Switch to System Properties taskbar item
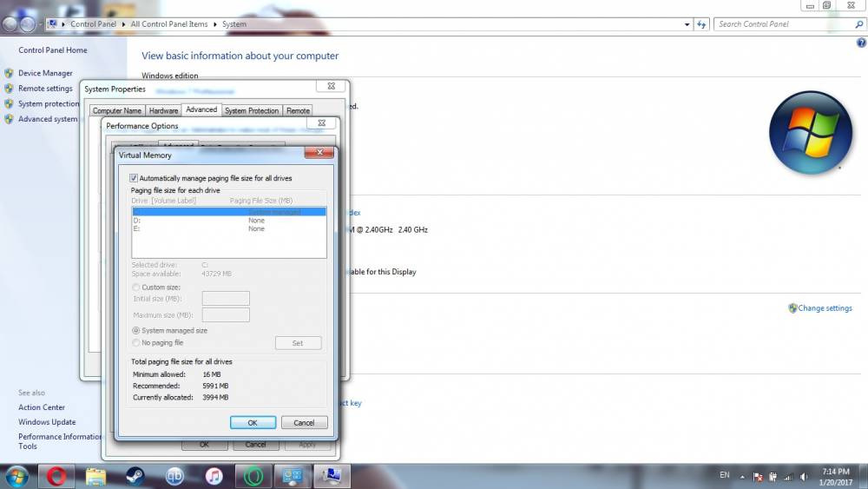 332,476
